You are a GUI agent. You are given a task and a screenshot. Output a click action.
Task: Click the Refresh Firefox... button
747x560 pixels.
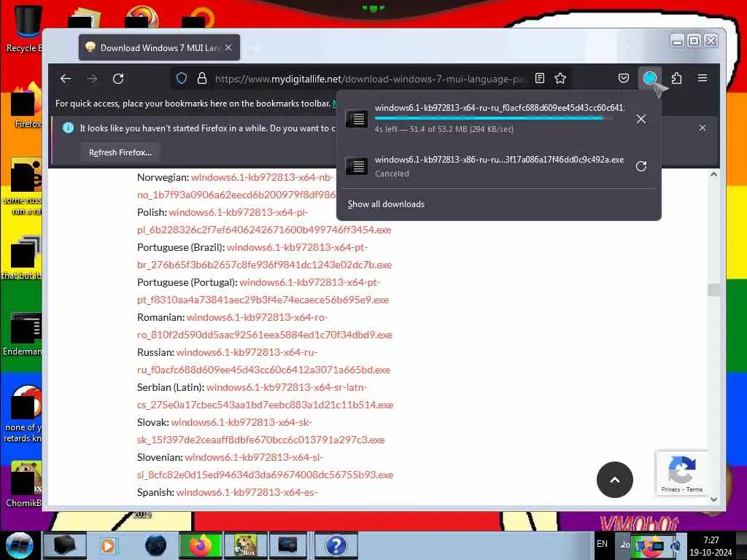[120, 152]
